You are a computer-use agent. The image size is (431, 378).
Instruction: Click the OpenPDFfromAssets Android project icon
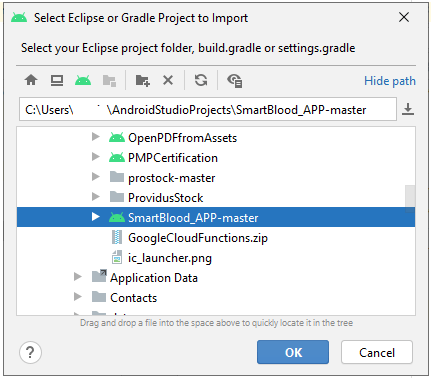click(x=117, y=137)
